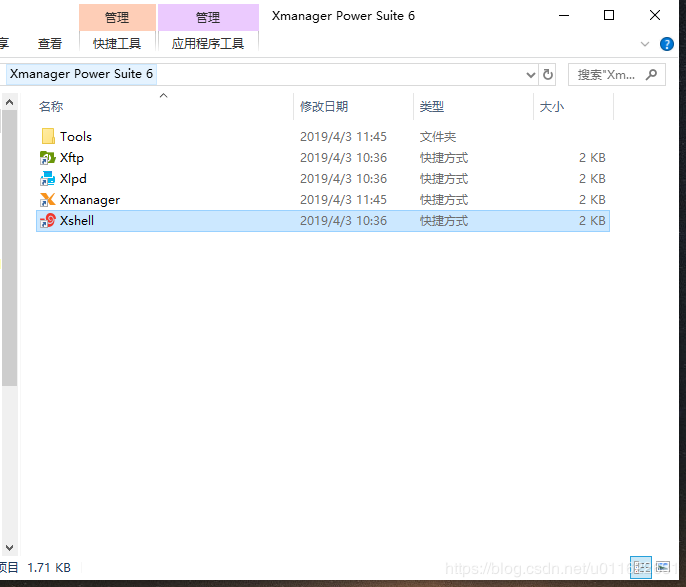Open the orange 管理 contextual tab

117,17
